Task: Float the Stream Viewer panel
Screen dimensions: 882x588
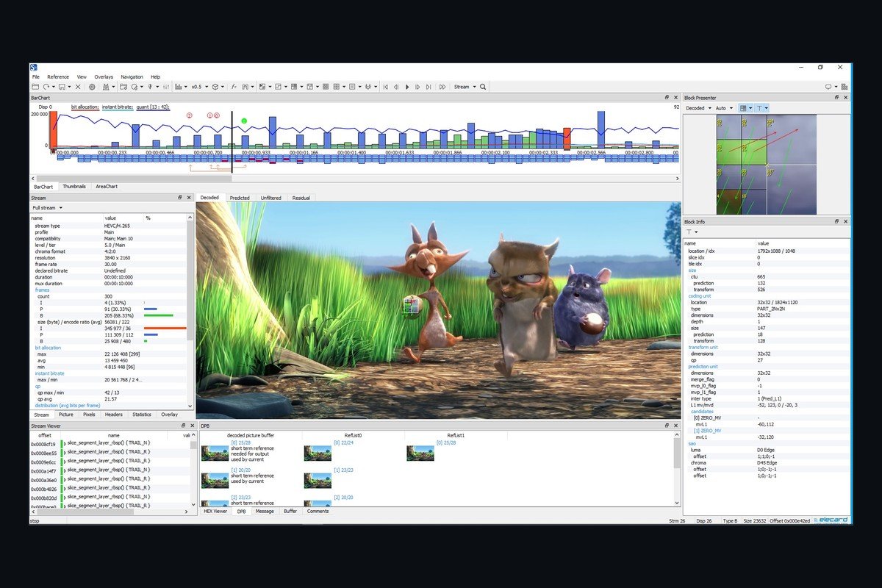Action: (182, 426)
